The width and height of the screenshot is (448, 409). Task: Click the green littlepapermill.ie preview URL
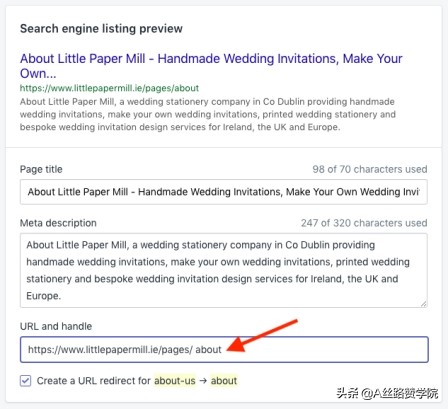click(x=109, y=88)
